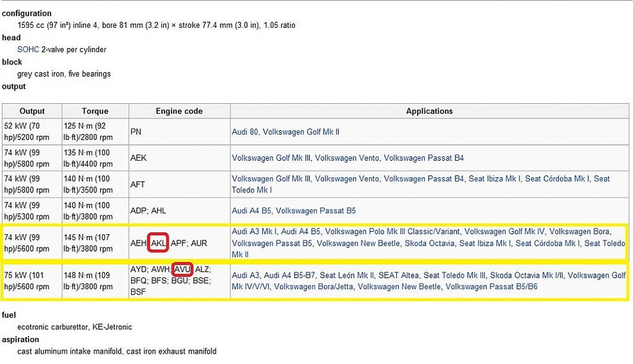Click the Output column header
The image size is (633, 364).
point(32,111)
